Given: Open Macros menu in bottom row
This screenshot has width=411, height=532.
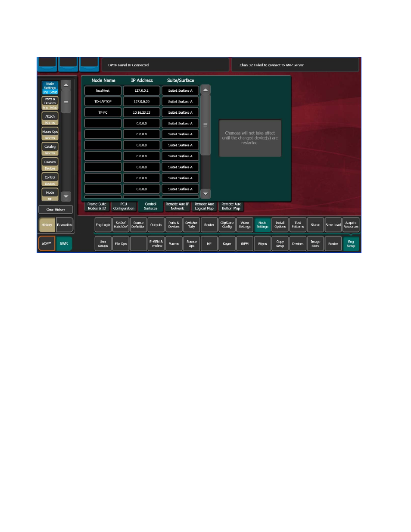Looking at the screenshot, I should tap(174, 243).
